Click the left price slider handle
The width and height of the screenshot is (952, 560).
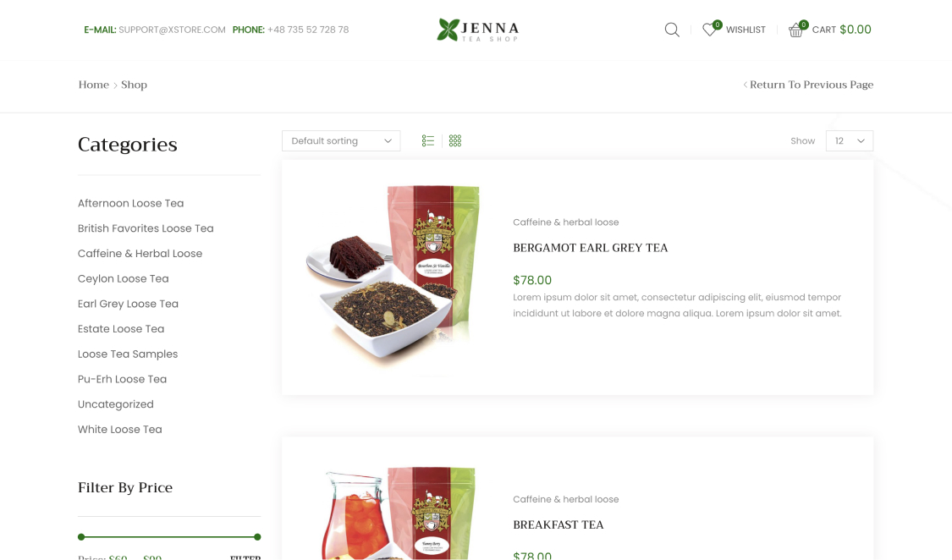coord(81,537)
